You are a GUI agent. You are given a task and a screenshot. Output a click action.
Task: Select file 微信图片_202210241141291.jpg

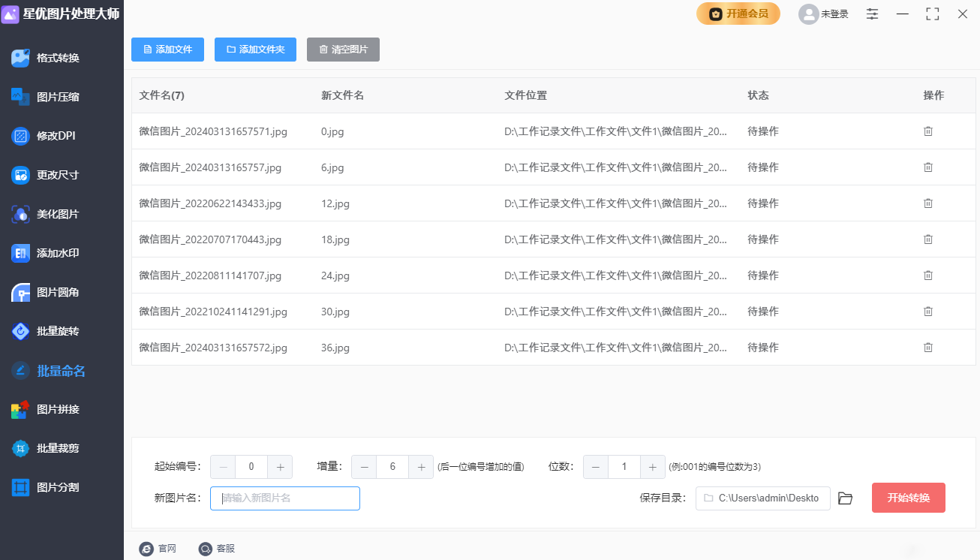coord(213,312)
